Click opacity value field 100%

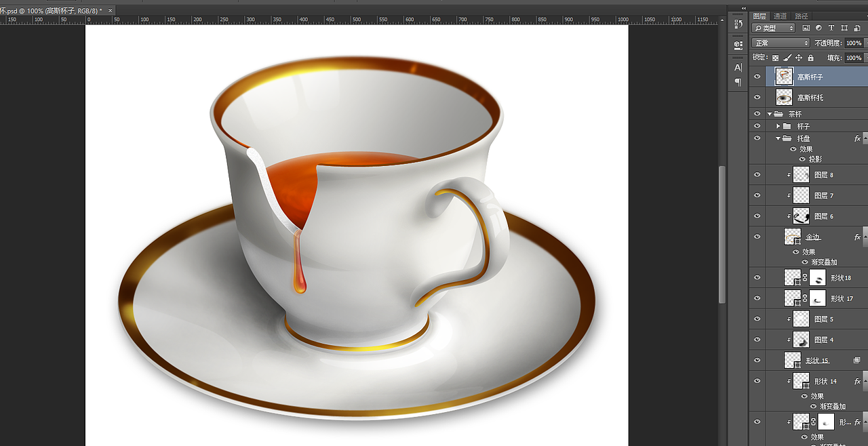coord(853,43)
